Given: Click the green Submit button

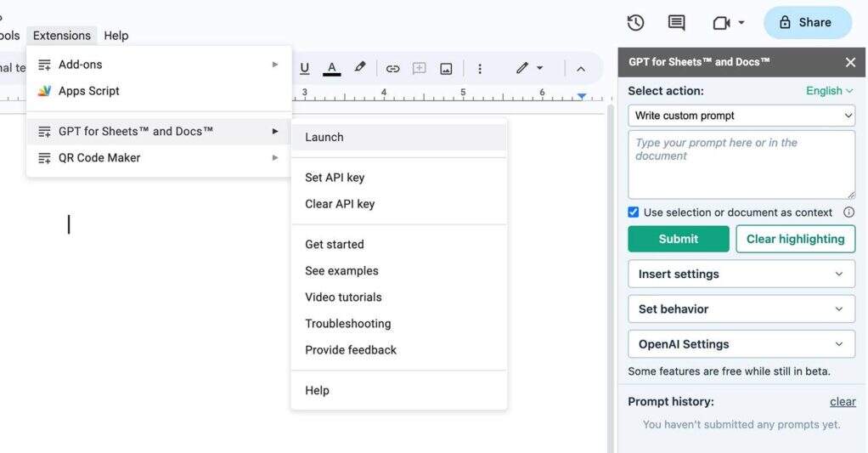Looking at the screenshot, I should point(678,239).
